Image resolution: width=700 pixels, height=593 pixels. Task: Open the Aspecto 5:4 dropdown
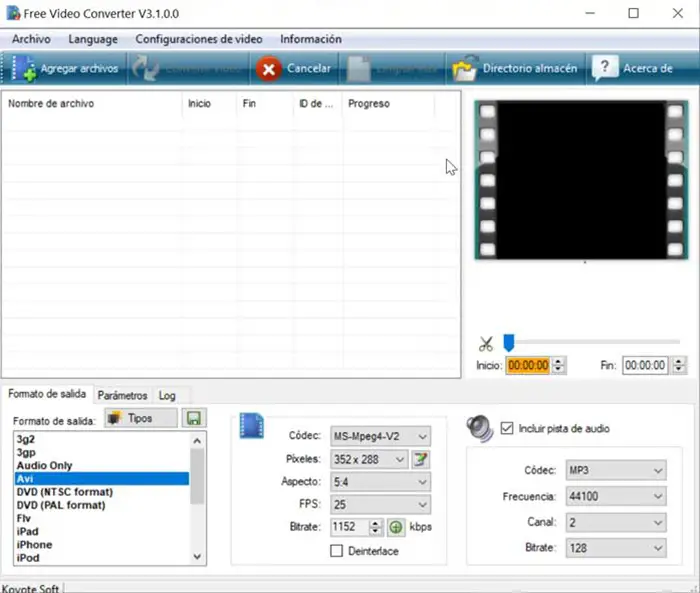click(380, 482)
